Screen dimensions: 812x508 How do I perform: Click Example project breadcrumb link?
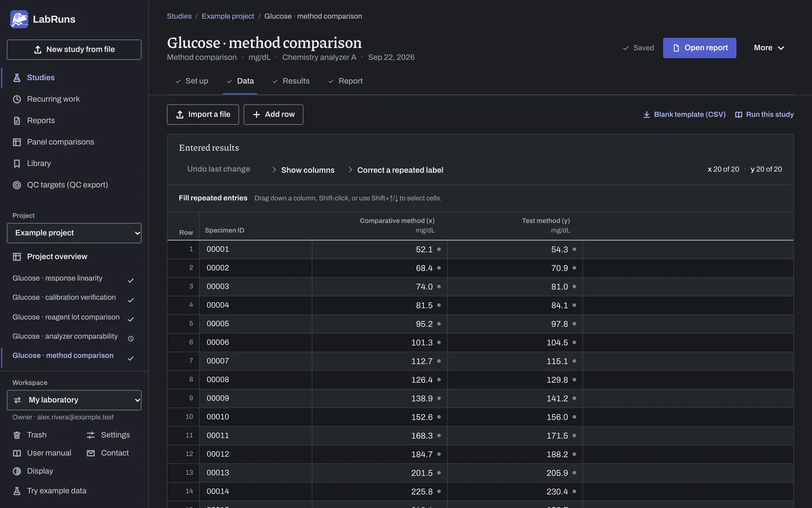(x=228, y=16)
